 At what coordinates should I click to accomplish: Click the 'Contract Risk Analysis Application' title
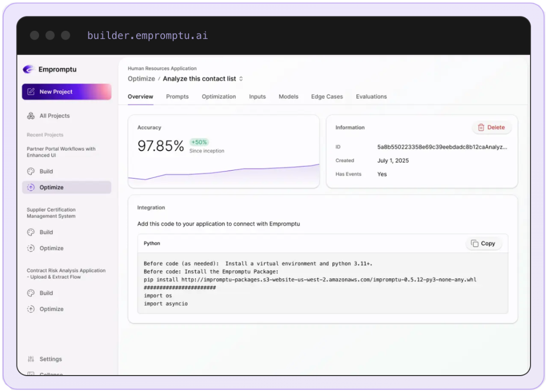click(x=66, y=274)
